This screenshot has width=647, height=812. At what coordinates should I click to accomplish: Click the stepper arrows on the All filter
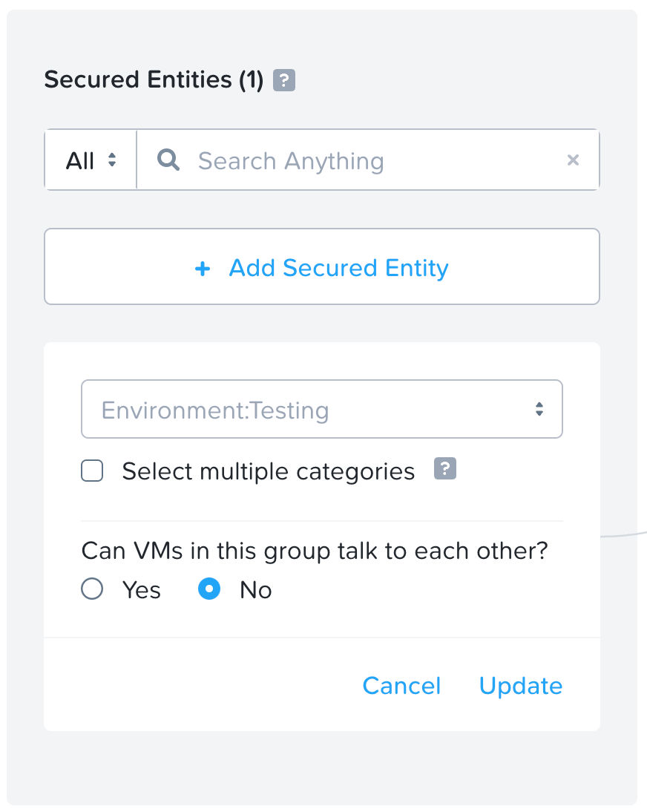[x=111, y=160]
